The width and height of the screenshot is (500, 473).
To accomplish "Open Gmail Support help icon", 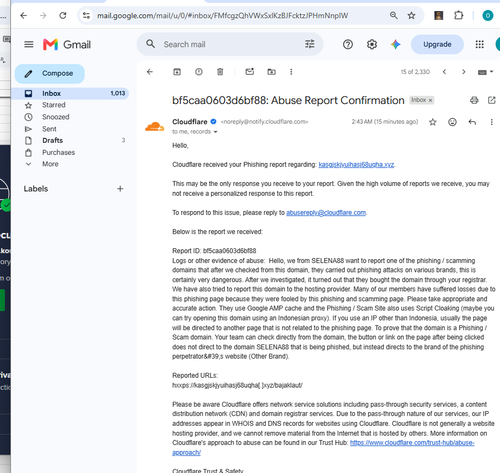I will pos(348,44).
